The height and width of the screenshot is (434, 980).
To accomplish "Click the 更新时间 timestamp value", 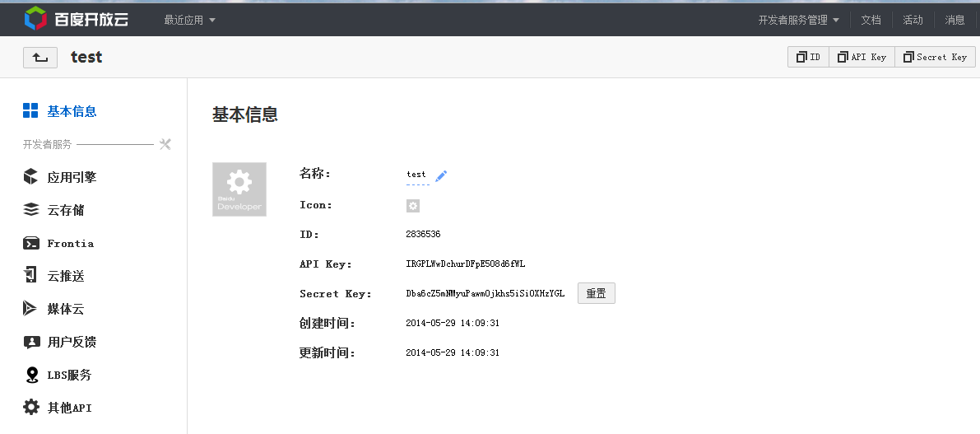I will pyautogui.click(x=453, y=352).
